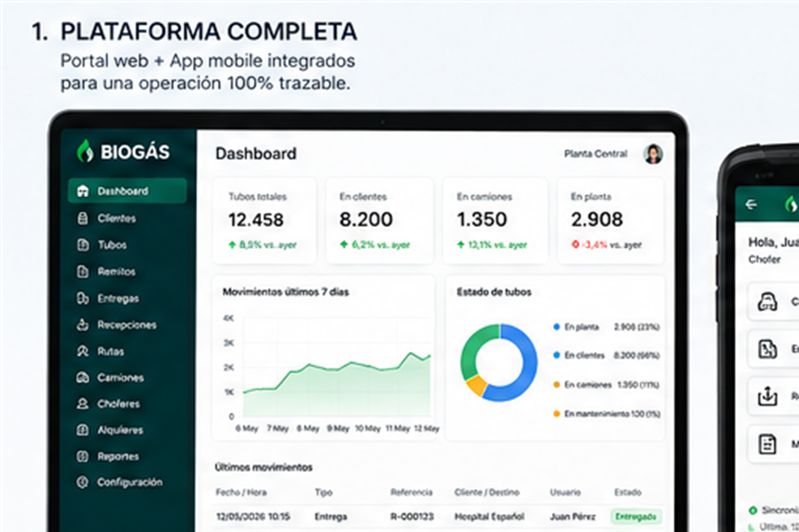Open the Dashboard sidebar item

click(x=127, y=191)
